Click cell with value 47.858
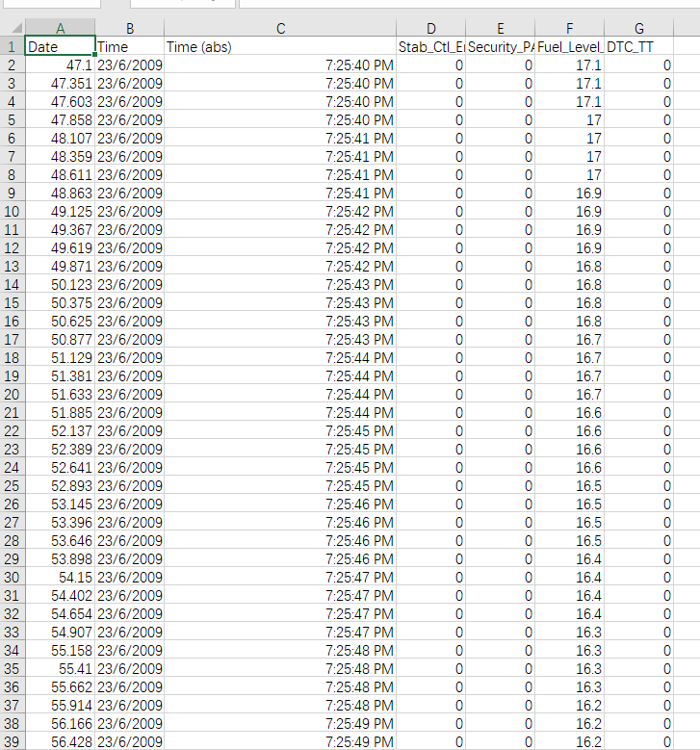This screenshot has width=700, height=750. (60, 119)
